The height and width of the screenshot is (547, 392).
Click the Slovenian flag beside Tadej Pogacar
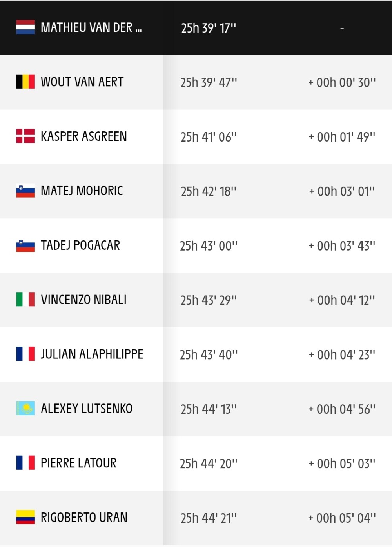[25, 245]
